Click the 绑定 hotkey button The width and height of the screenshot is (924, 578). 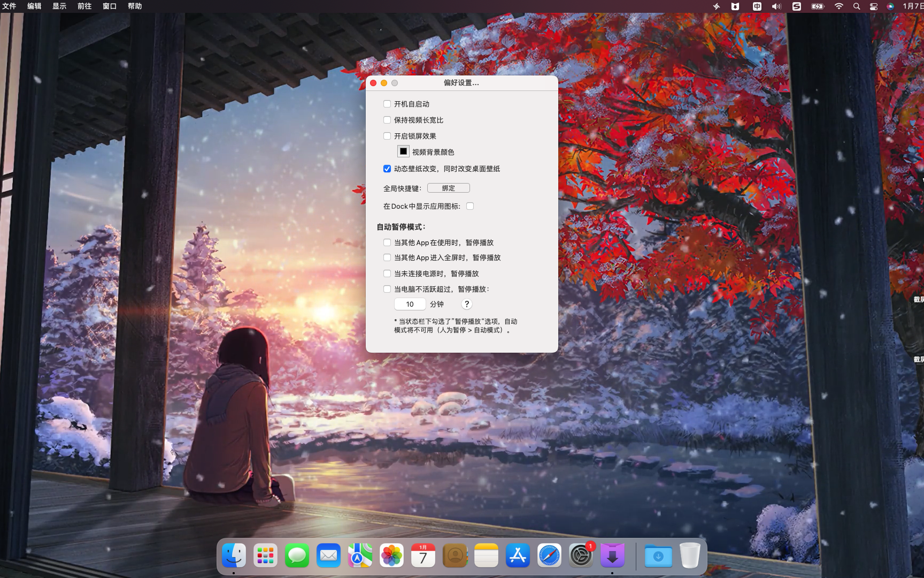pyautogui.click(x=448, y=188)
